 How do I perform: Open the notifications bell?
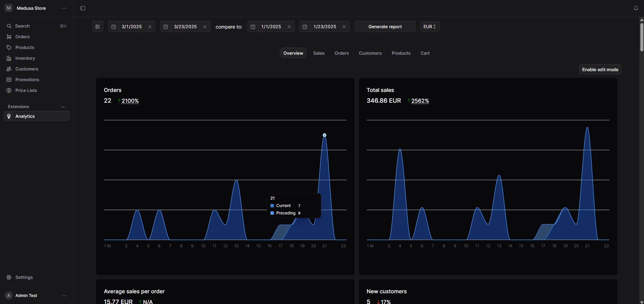[636, 8]
